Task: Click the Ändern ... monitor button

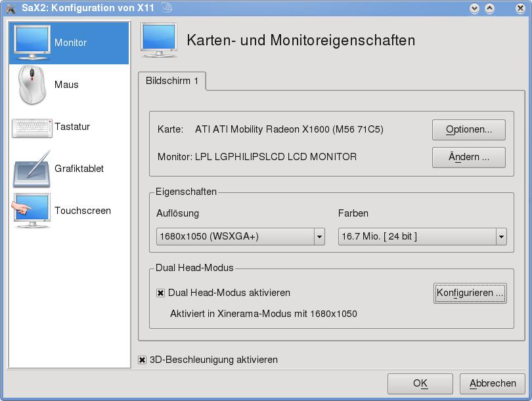Action: point(468,158)
